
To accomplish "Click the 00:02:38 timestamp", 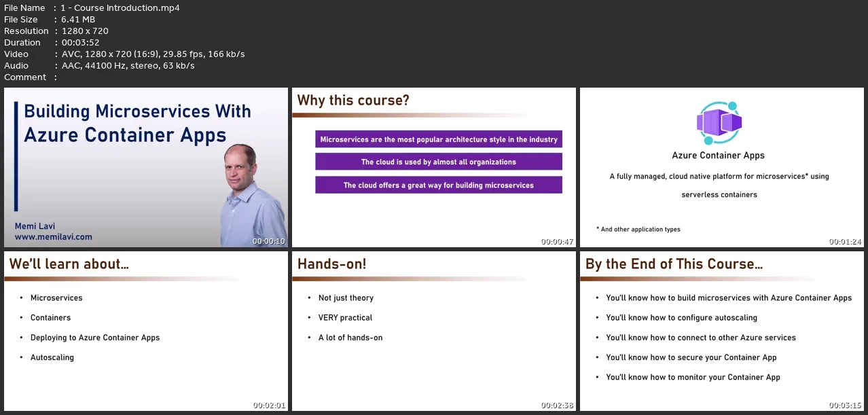I will click(557, 405).
